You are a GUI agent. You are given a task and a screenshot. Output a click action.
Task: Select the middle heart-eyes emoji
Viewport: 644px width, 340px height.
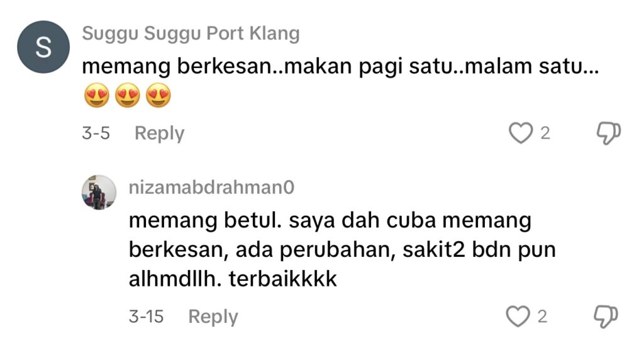pyautogui.click(x=127, y=95)
